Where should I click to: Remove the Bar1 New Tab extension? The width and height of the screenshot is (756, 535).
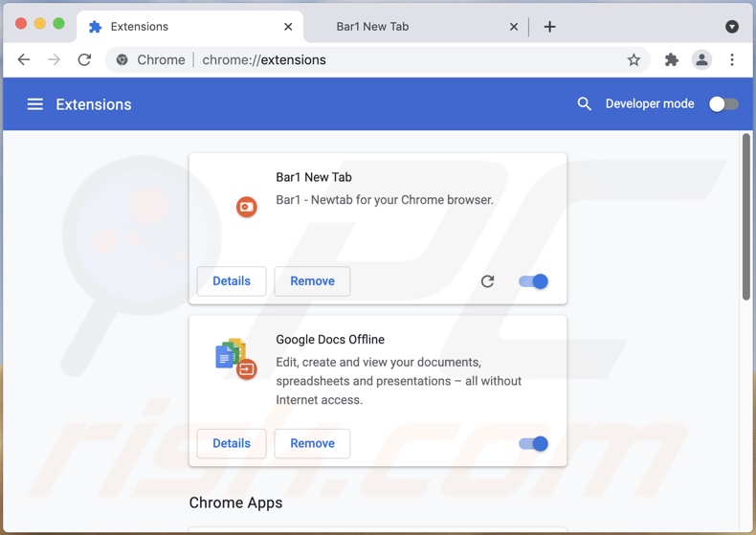coord(312,281)
